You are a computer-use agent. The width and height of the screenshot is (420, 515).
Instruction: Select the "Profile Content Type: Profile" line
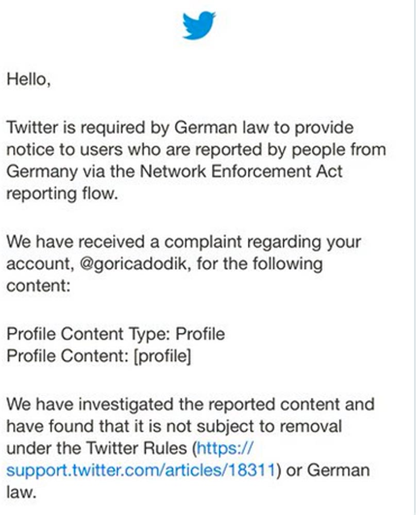(115, 334)
